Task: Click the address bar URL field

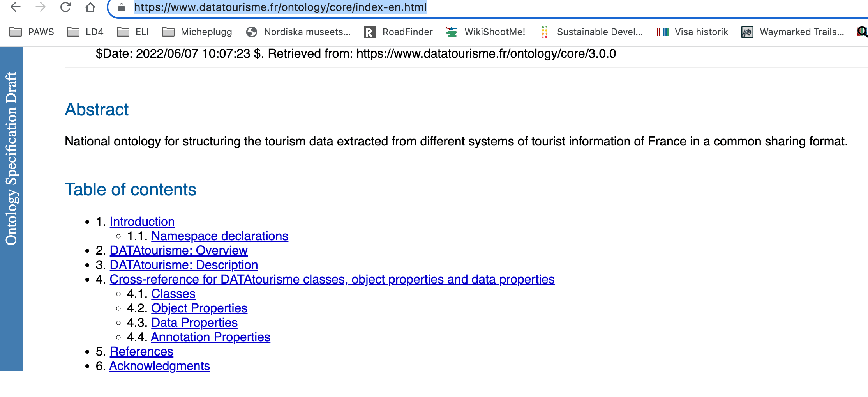Action: [x=280, y=7]
